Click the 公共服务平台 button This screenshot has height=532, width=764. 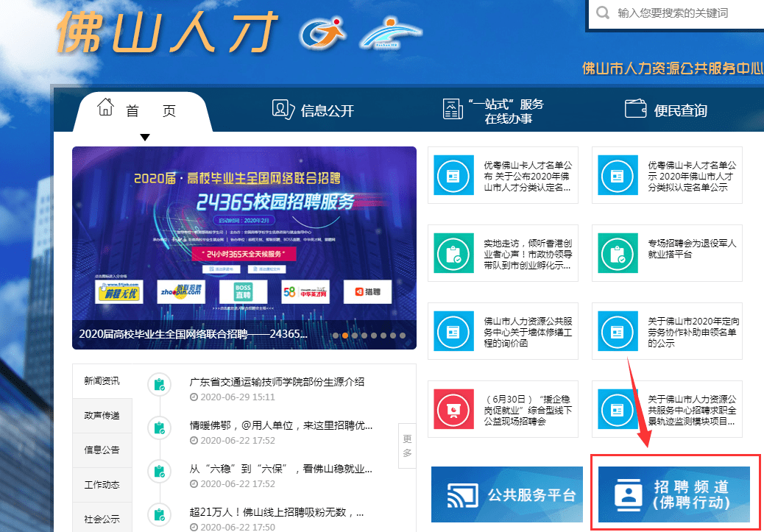506,494
